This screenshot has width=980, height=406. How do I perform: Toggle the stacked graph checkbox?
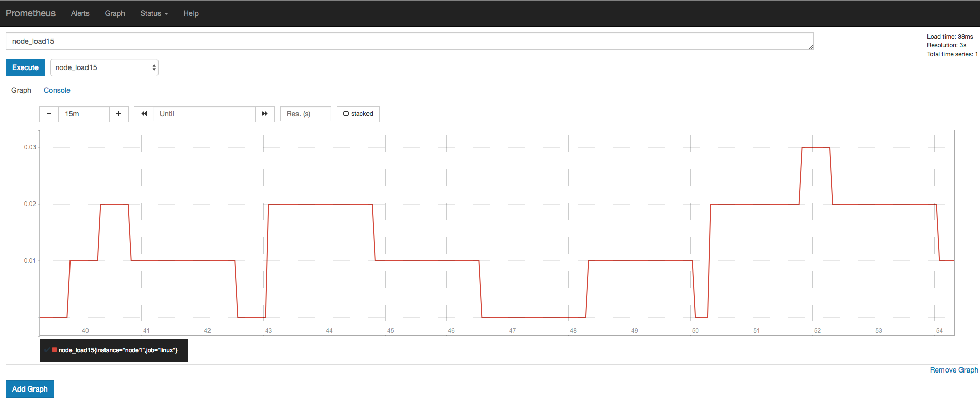tap(358, 114)
